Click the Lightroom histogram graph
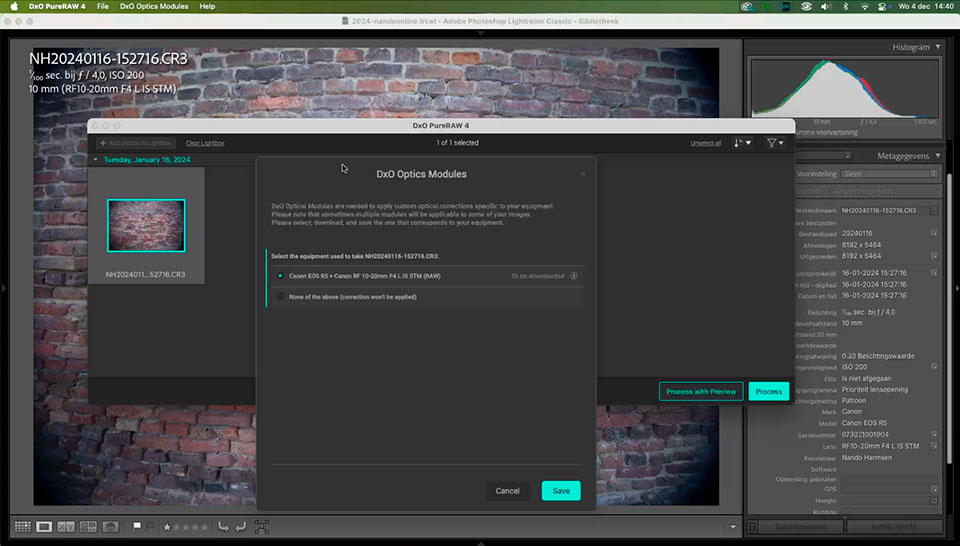The image size is (960, 546). (844, 88)
